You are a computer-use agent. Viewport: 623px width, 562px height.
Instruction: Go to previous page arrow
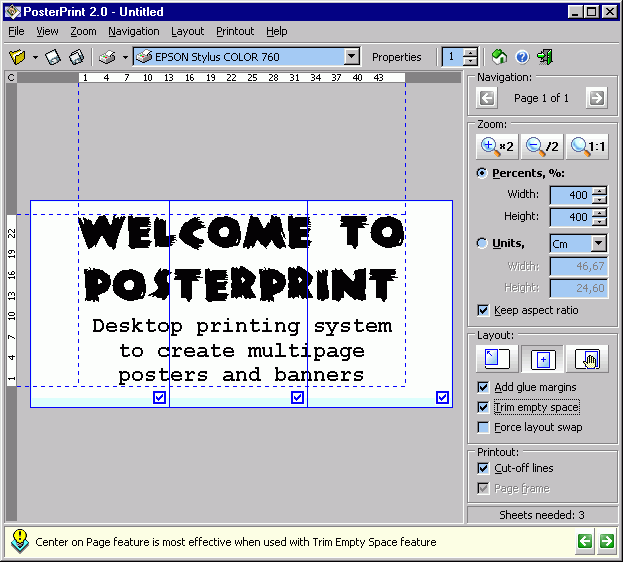[x=487, y=98]
